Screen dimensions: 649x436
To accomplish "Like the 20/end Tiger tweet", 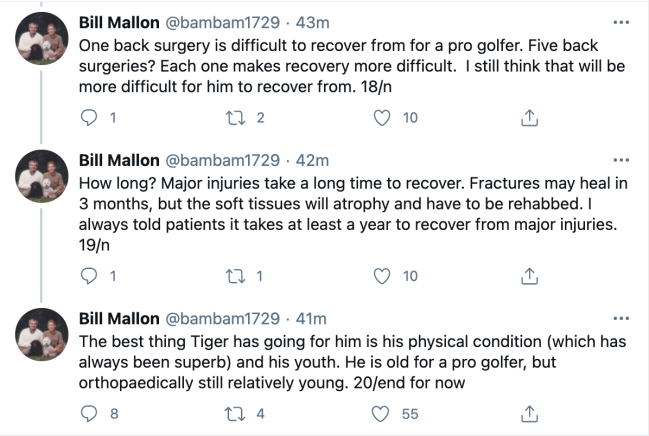I will (x=381, y=414).
